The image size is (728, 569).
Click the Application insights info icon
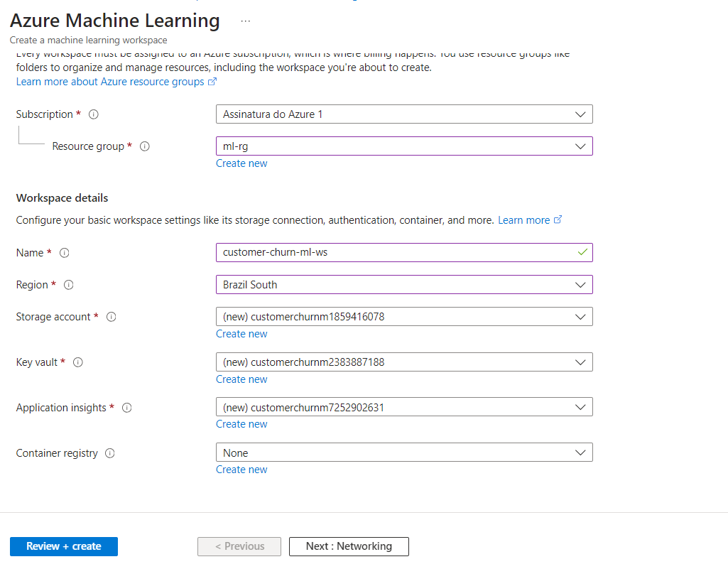pos(126,408)
